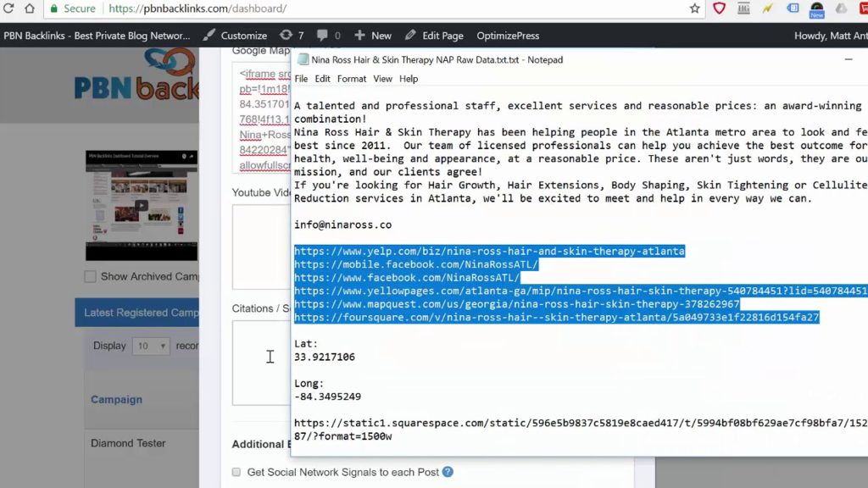
Task: Click the foursquare.com URL line in Notepad
Action: pos(556,318)
